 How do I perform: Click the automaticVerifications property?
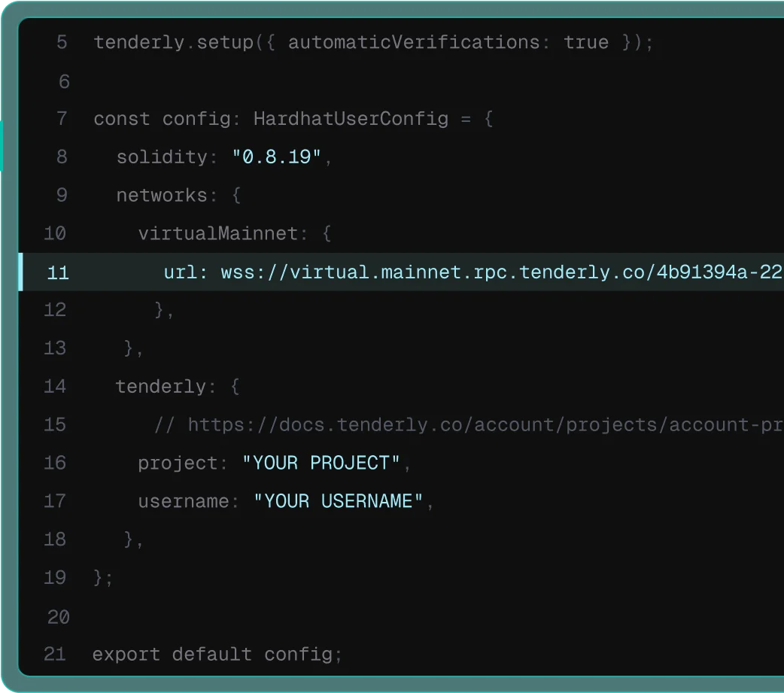pyautogui.click(x=413, y=43)
